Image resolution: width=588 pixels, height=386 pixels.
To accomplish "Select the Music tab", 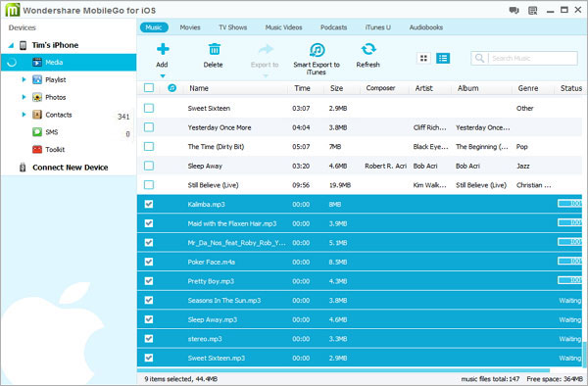I will 154,27.
